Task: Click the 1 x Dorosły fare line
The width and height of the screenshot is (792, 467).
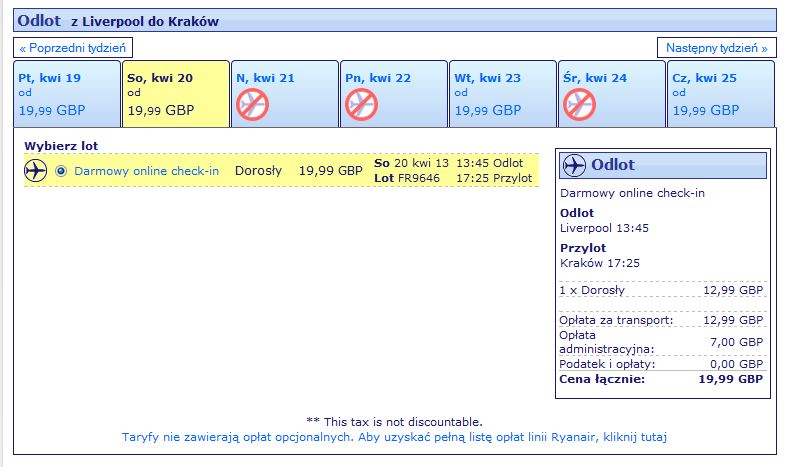Action: [661, 290]
